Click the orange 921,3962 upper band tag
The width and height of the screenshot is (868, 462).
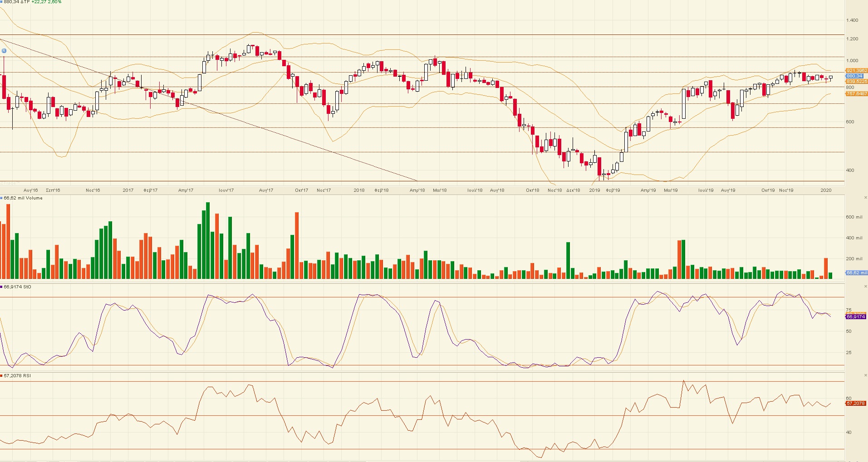[857, 71]
